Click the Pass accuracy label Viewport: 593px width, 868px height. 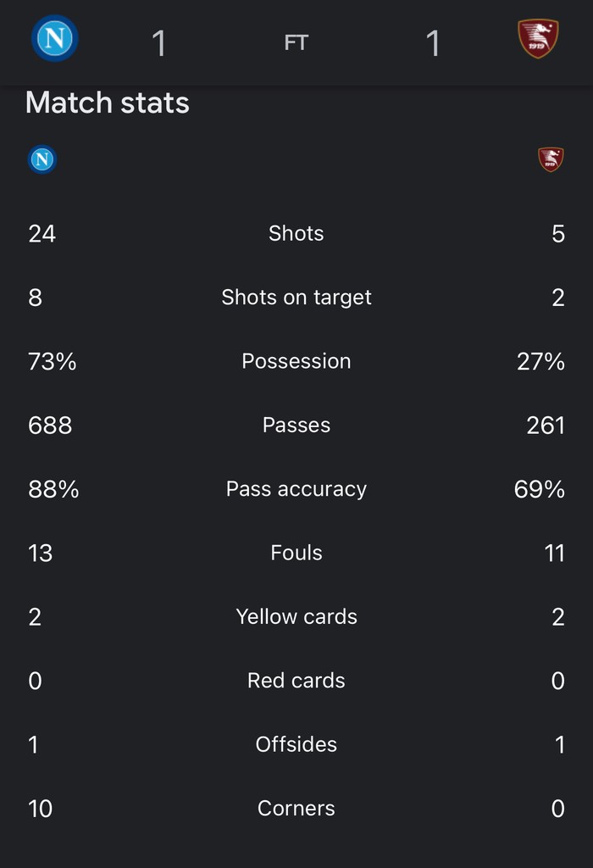(x=296, y=489)
